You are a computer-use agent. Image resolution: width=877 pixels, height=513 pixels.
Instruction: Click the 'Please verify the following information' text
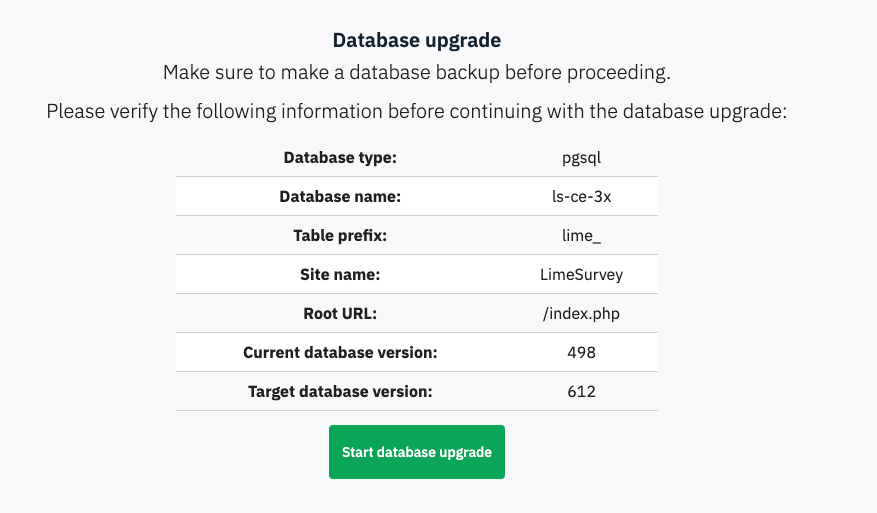click(417, 111)
